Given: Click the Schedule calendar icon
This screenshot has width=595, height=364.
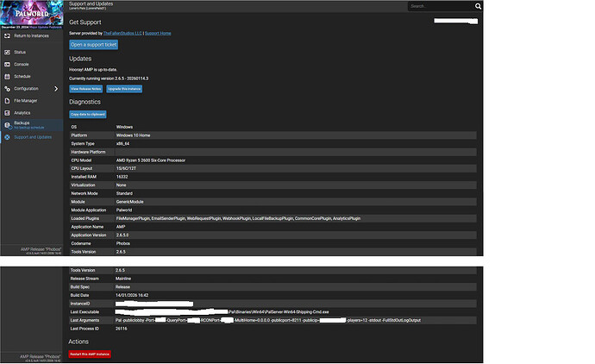Looking at the screenshot, I should pyautogui.click(x=7, y=76).
